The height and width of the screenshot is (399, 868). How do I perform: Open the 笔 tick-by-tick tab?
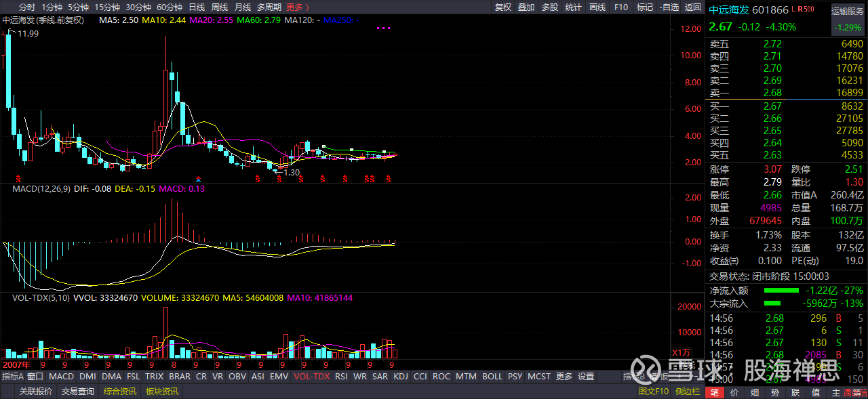[715, 393]
